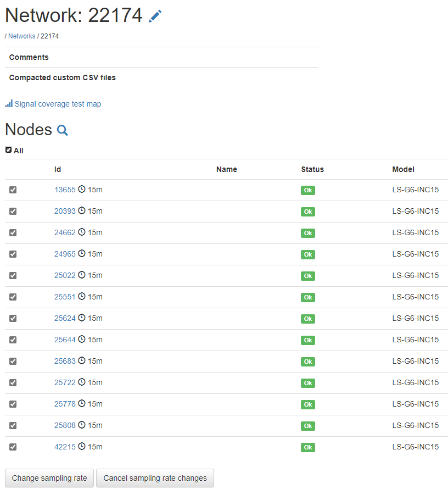Click the clock icon for node 42215

(x=82, y=447)
